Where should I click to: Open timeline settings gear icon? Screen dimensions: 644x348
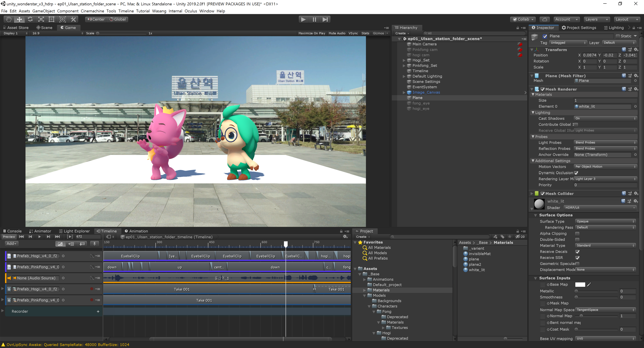click(x=345, y=237)
